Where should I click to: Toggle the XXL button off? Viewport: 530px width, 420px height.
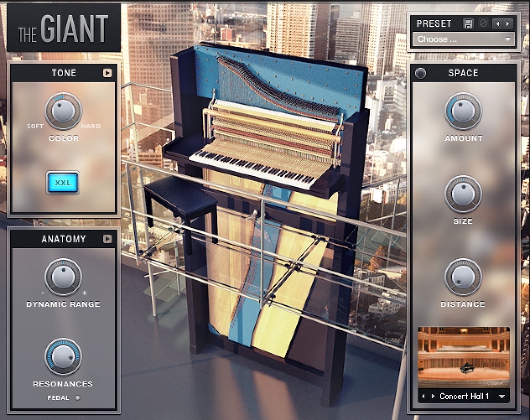point(63,182)
